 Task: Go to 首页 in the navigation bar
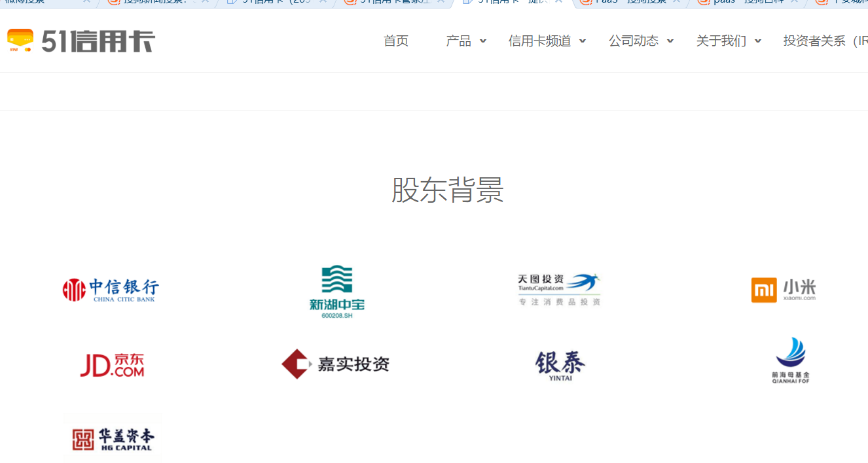(396, 41)
